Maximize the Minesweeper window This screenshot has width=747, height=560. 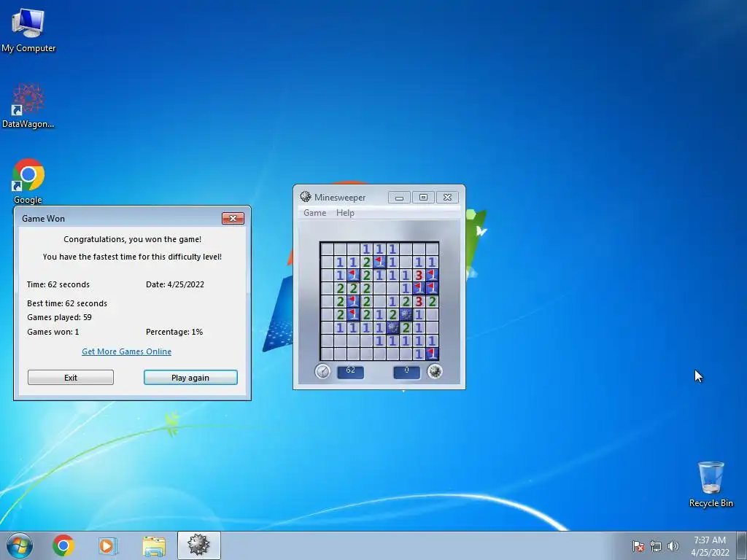(423, 197)
